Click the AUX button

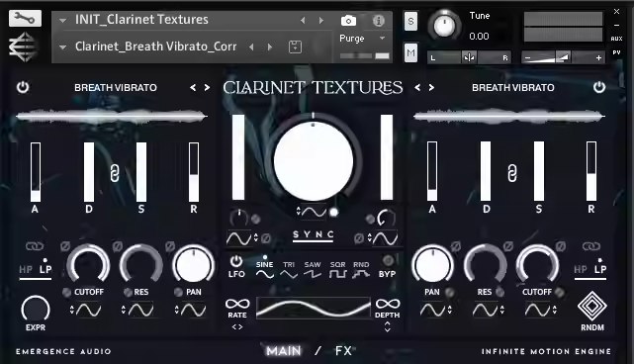tap(616, 39)
